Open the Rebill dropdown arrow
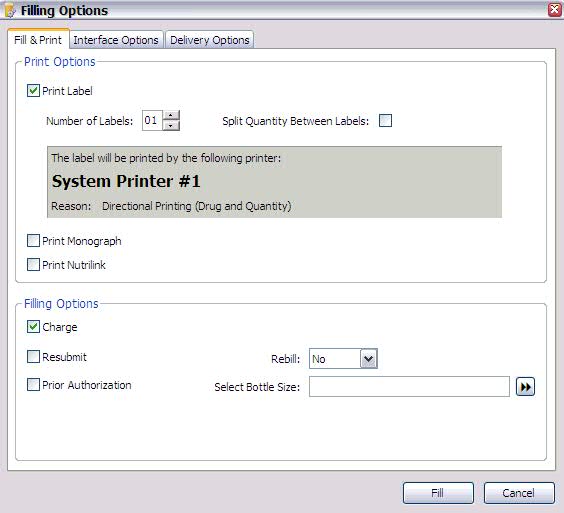This screenshot has height=513, width=564. coord(369,359)
